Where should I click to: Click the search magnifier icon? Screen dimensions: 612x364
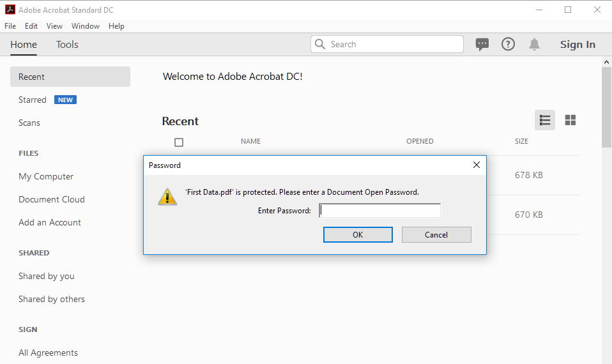321,44
